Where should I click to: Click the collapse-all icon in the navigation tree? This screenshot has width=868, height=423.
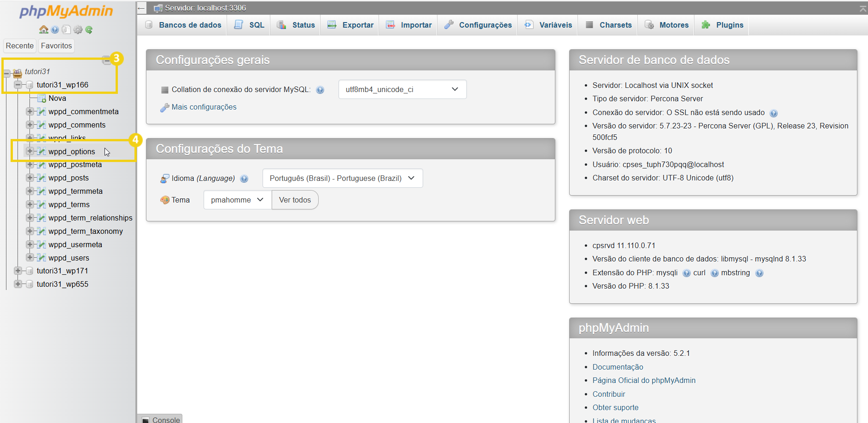(x=106, y=60)
